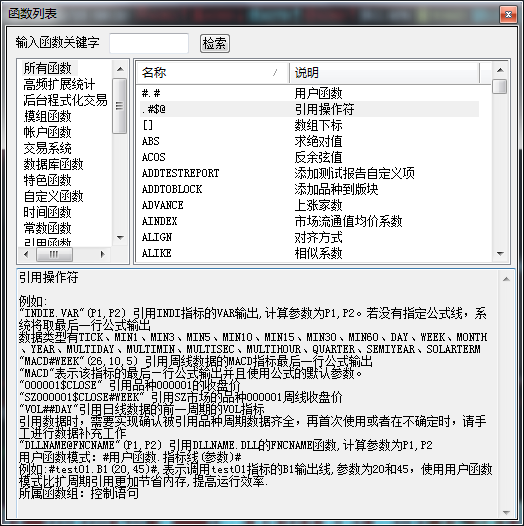This screenshot has width=524, height=526.
Task: Focus the function keyword input field
Action: tap(149, 43)
